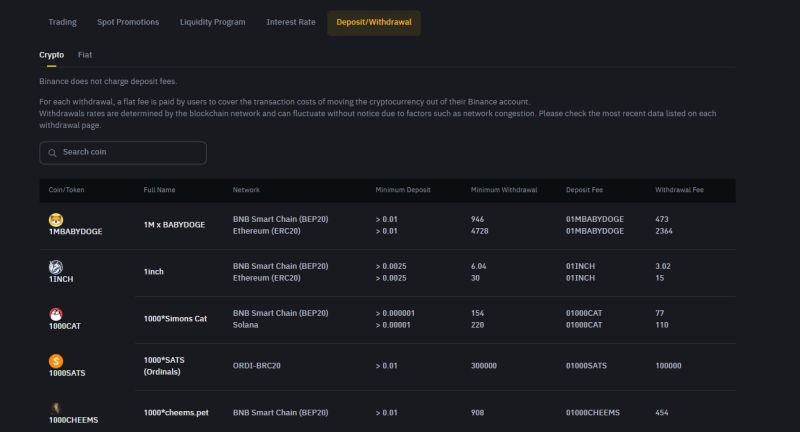800x432 pixels.
Task: Click the Full Name column header
Action: (x=159, y=190)
